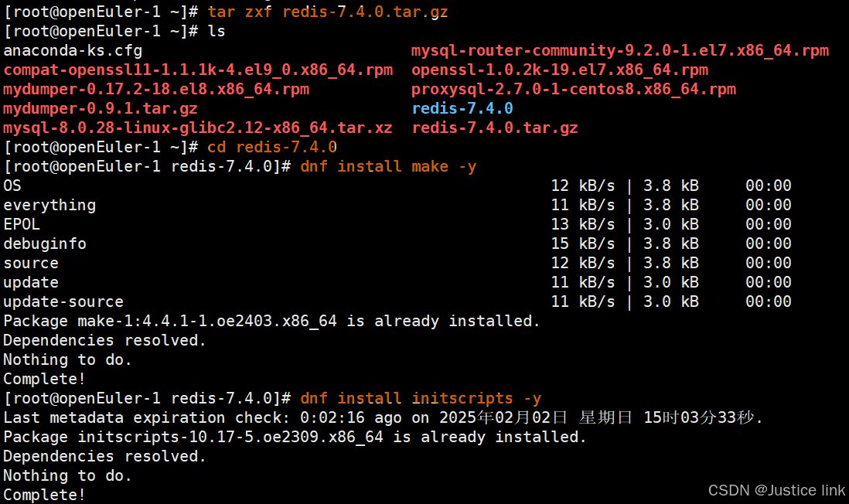Select 'mysql-8.0.28-linux-glibc2.12-x86_64.tar.xz' file name
The height and width of the screenshot is (504, 849).
(x=198, y=128)
